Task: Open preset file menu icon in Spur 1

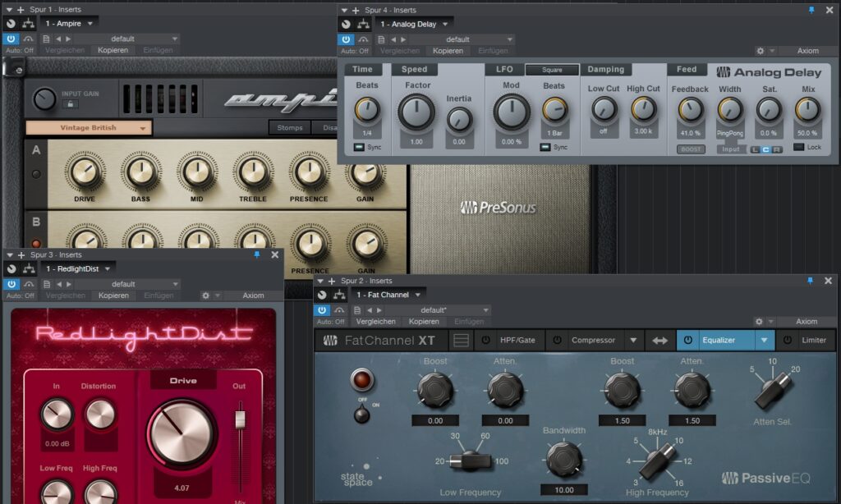Action: (x=46, y=39)
